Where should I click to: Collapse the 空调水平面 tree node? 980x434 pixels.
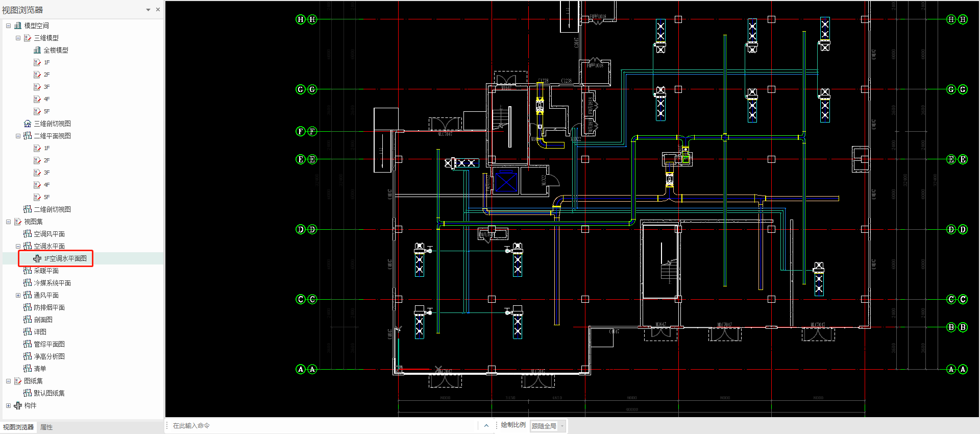[x=18, y=246]
